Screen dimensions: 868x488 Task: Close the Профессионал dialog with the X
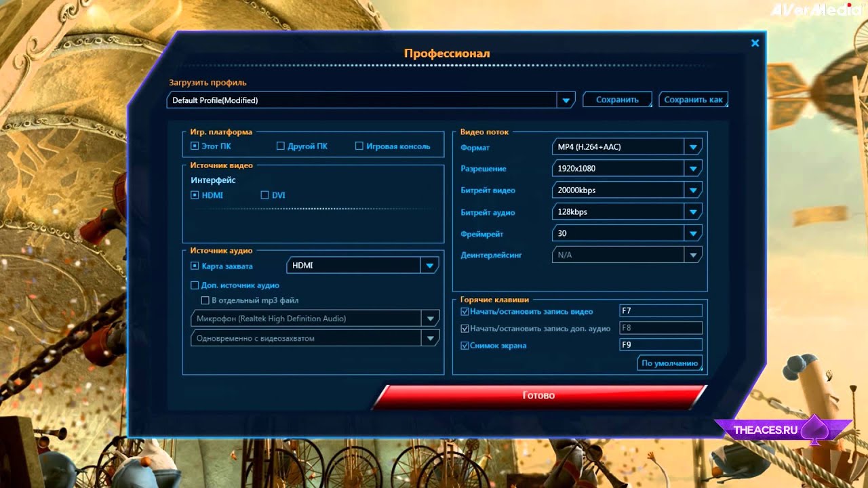(755, 43)
